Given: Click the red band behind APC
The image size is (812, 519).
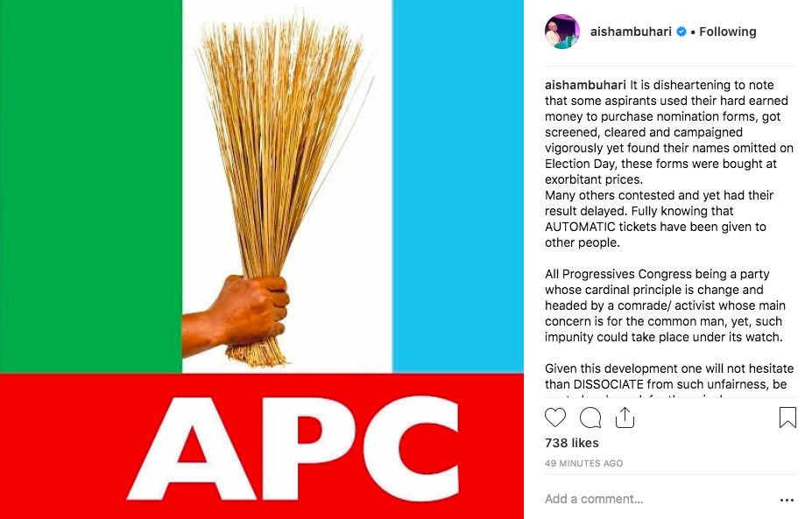Looking at the screenshot, I should [262, 446].
